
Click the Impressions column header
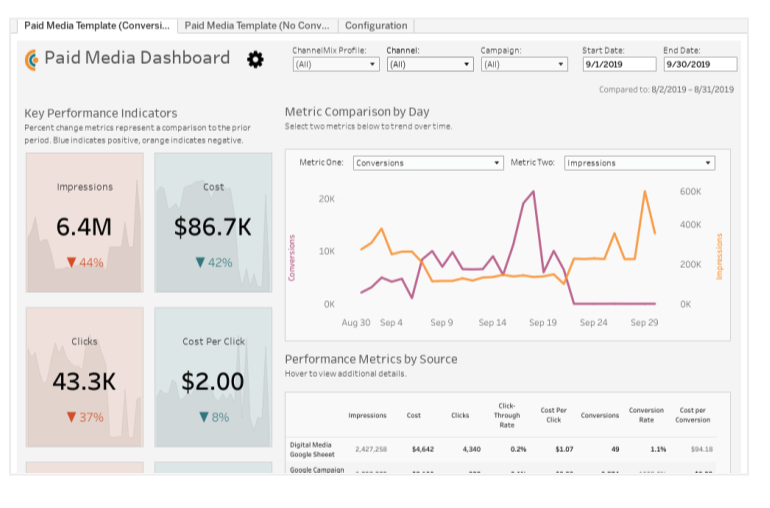367,416
